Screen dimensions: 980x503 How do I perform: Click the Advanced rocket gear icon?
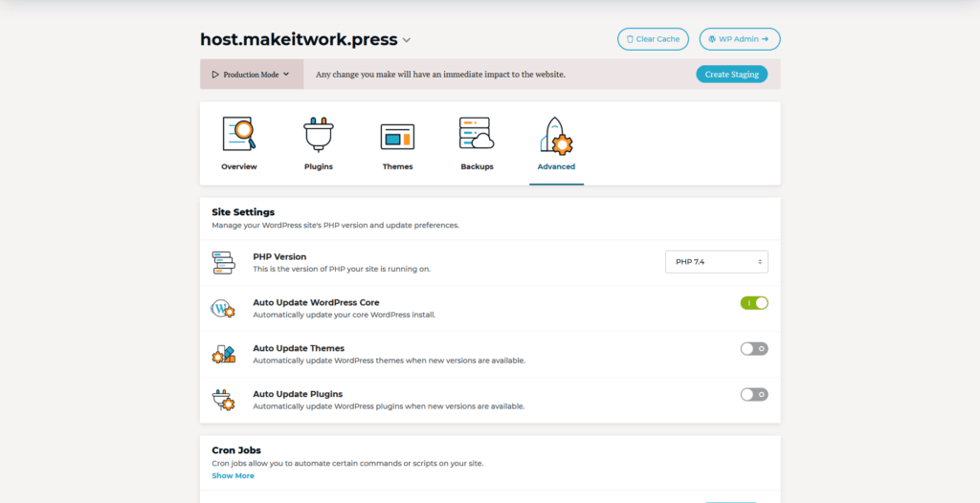pos(556,135)
